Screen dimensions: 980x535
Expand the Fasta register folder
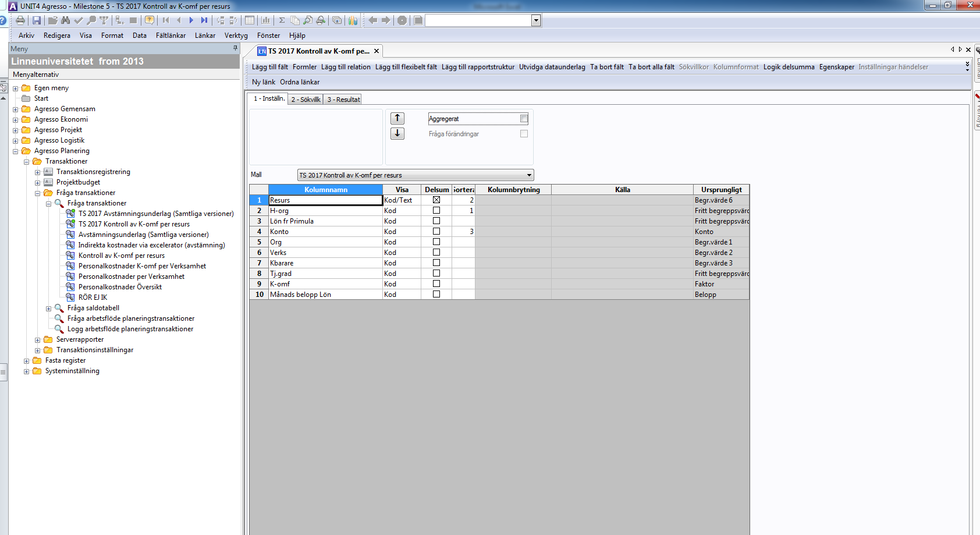(x=27, y=361)
